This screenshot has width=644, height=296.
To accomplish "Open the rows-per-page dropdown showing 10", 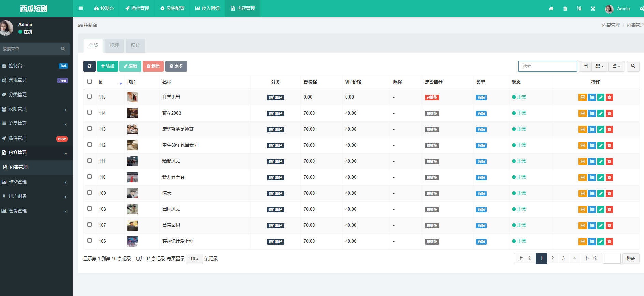I will pyautogui.click(x=194, y=259).
